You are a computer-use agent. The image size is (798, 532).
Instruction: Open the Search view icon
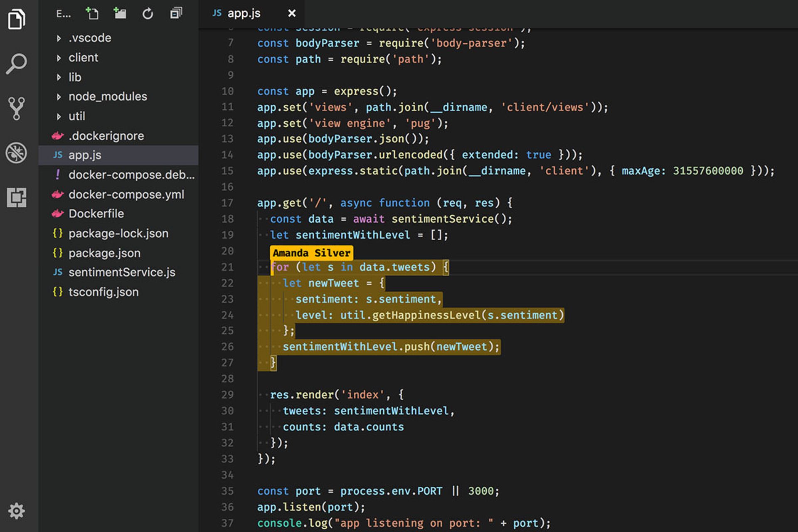[x=17, y=64]
